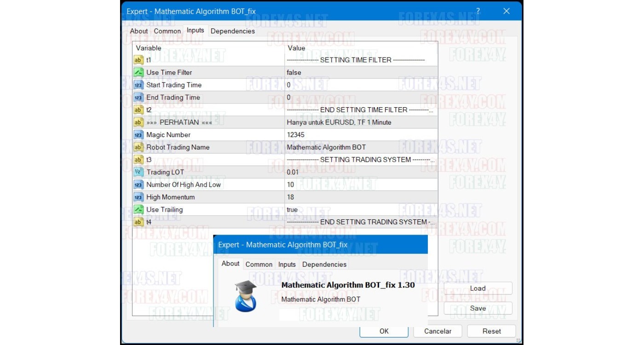Screen dimensions: 644x345
Task: Select the 'Mathematic Algorithm BOT' value of Robot Trading Name
Action: [x=326, y=147]
